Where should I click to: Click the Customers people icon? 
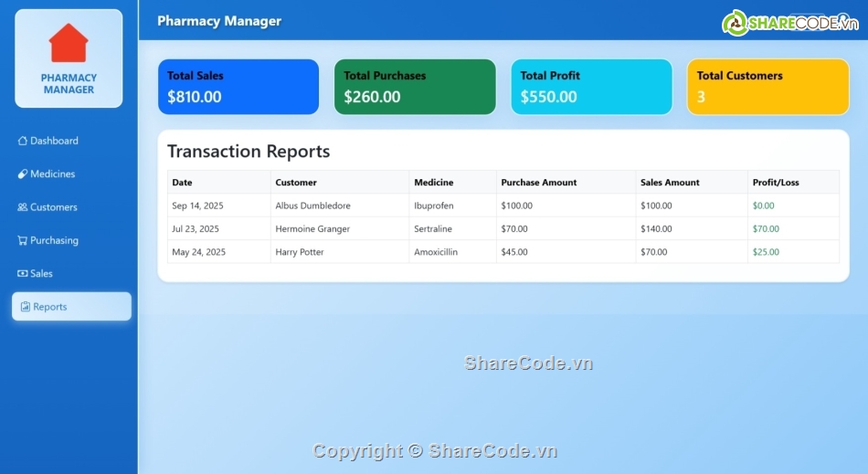click(23, 207)
